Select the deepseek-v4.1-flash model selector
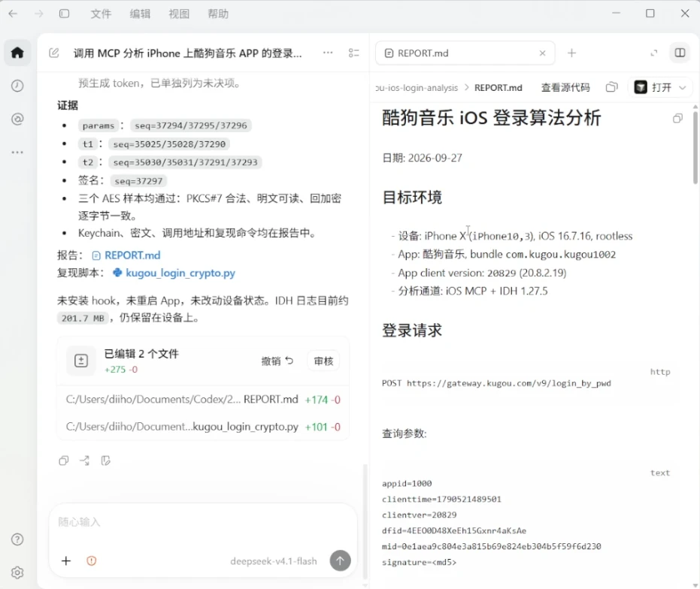The height and width of the screenshot is (589, 700). coord(273,561)
